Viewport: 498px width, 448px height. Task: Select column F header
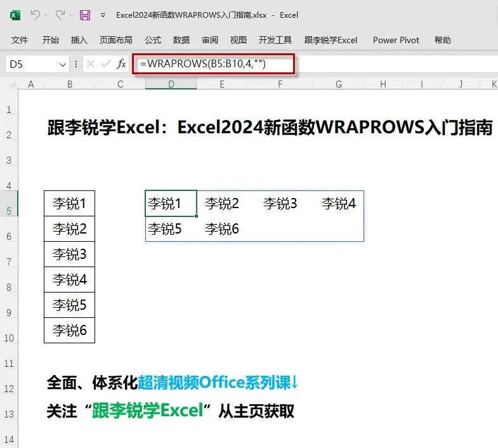tap(280, 84)
